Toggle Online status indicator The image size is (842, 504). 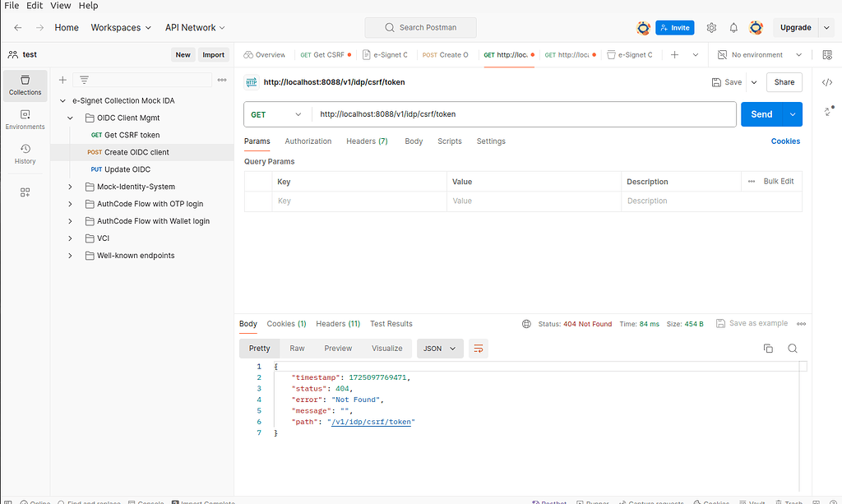pyautogui.click(x=35, y=502)
